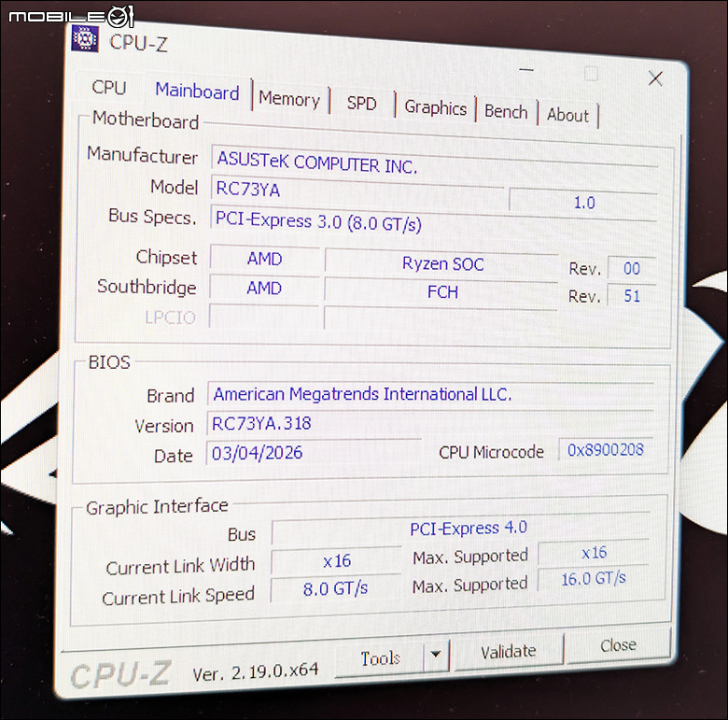Click the Current Link Width x16 value
Image resolution: width=728 pixels, height=720 pixels.
tap(336, 561)
